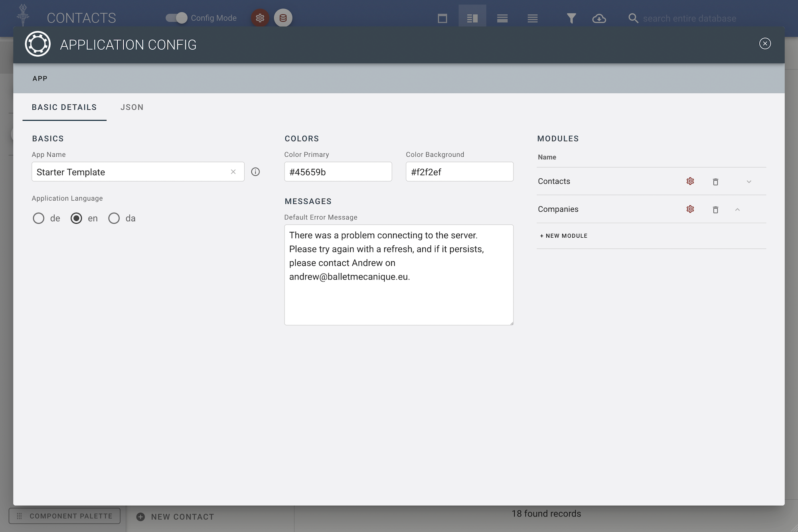Delete the Companies module with trash icon
Screen dimensions: 798x532
[715, 210]
